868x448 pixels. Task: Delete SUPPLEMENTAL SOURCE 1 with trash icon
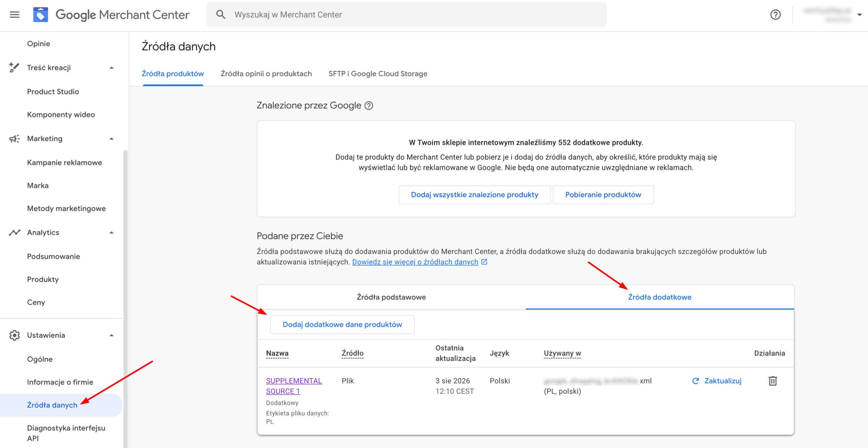[773, 381]
